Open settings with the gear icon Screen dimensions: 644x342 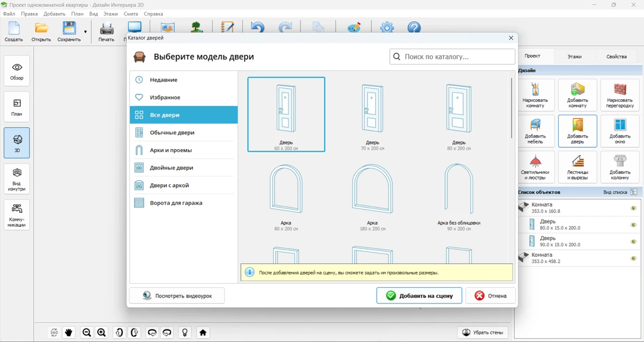(x=386, y=28)
